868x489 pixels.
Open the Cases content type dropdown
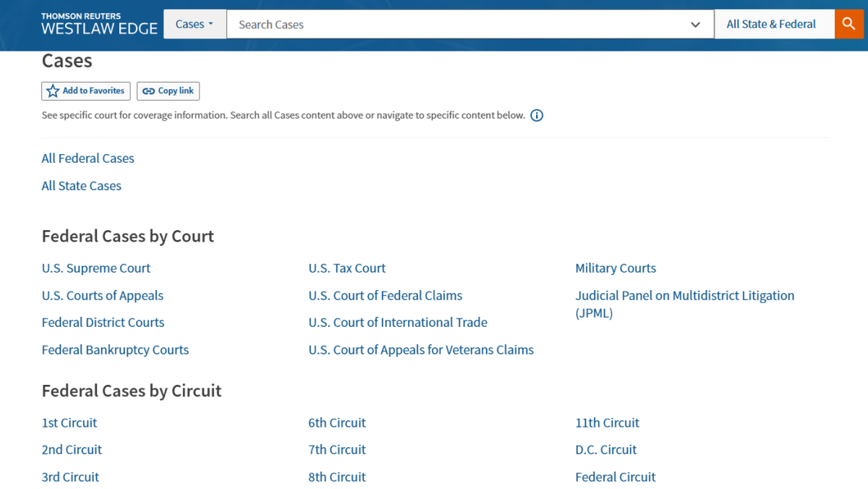195,25
